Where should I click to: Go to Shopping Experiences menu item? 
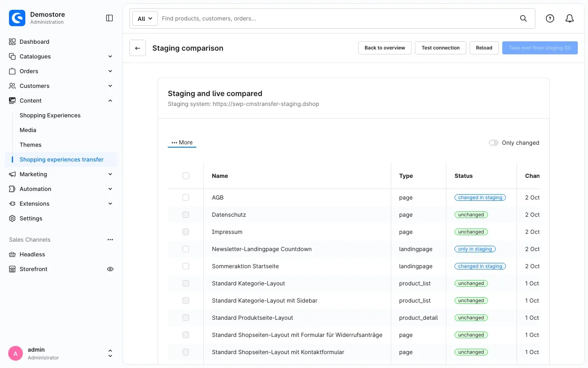point(50,115)
